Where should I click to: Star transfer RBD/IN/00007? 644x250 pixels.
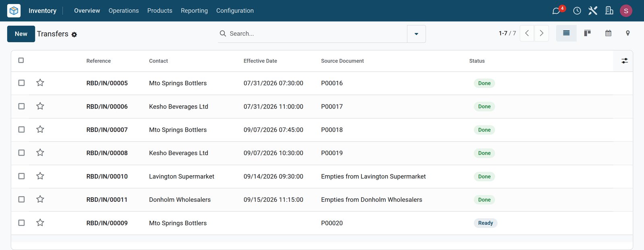pyautogui.click(x=40, y=129)
